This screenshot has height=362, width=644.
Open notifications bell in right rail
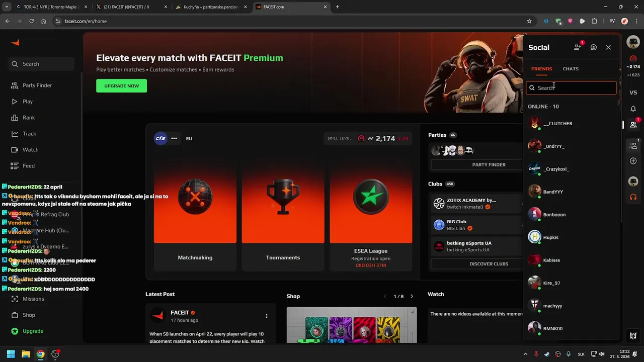(633, 109)
